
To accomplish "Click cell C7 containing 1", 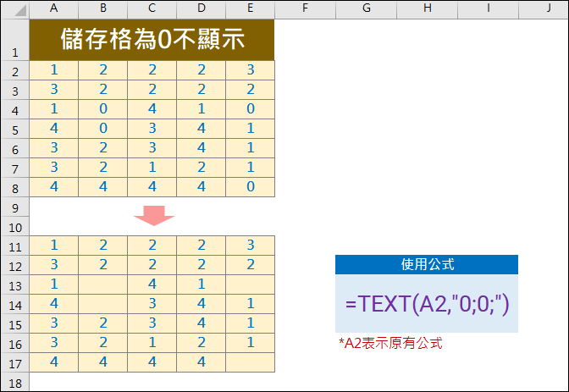I will 152,168.
